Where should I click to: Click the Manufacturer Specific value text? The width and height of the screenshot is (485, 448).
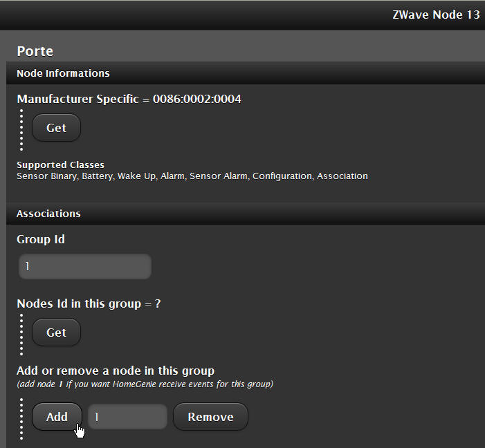pyautogui.click(x=129, y=99)
